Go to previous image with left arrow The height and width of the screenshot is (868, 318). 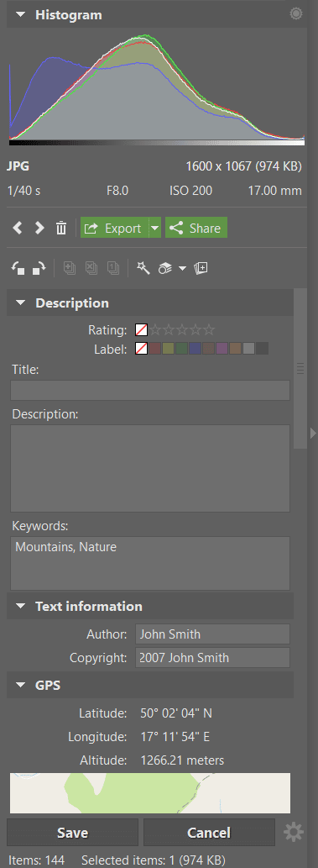[18, 228]
